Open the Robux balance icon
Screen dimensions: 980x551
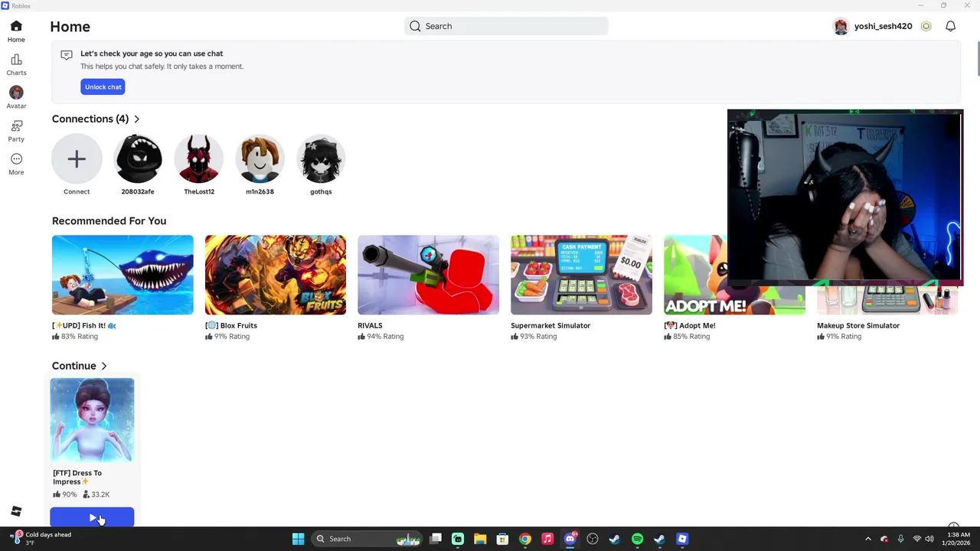point(926,26)
